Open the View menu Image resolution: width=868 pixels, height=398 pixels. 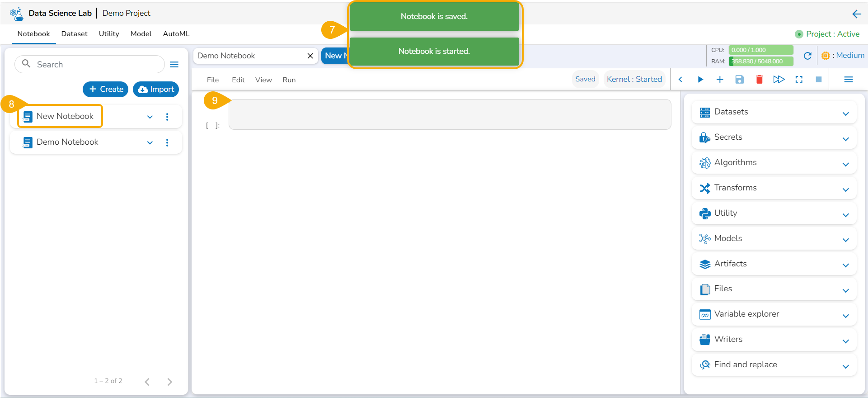[x=263, y=80]
